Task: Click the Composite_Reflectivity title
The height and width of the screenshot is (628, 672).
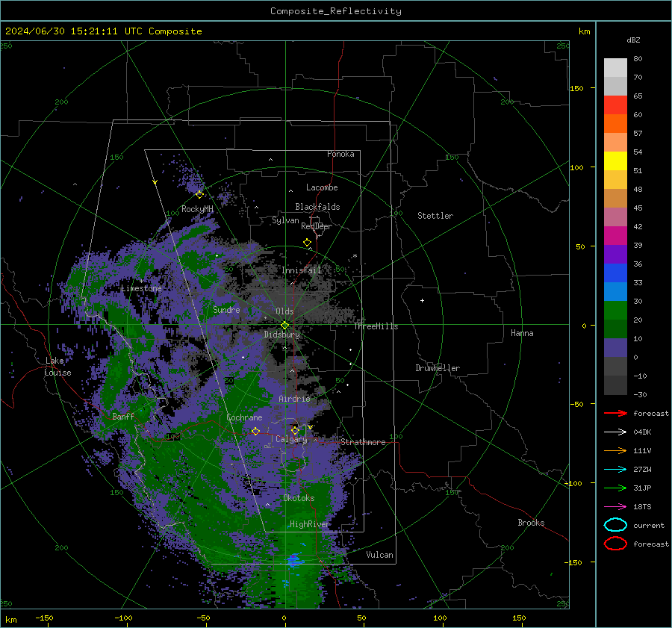Action: [x=336, y=11]
